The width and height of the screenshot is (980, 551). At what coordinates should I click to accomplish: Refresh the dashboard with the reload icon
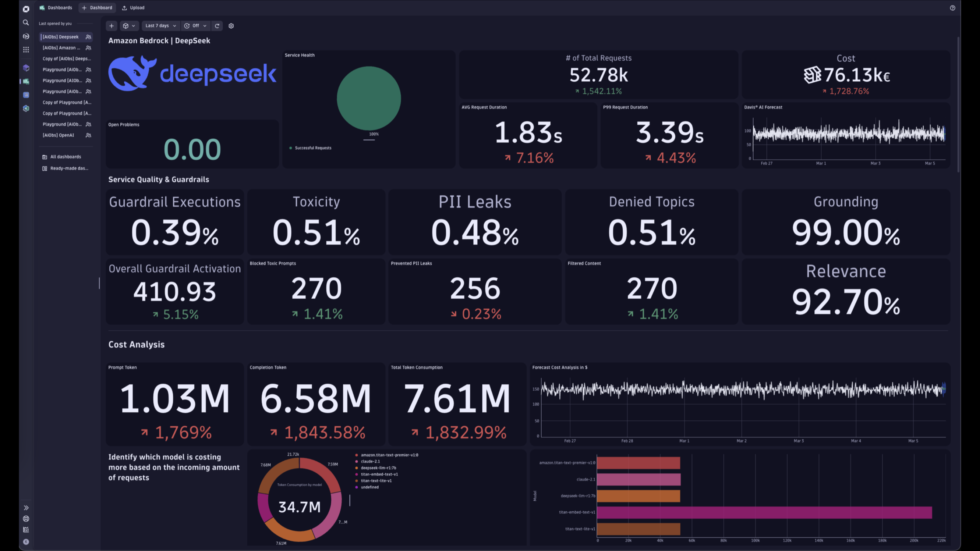(217, 26)
